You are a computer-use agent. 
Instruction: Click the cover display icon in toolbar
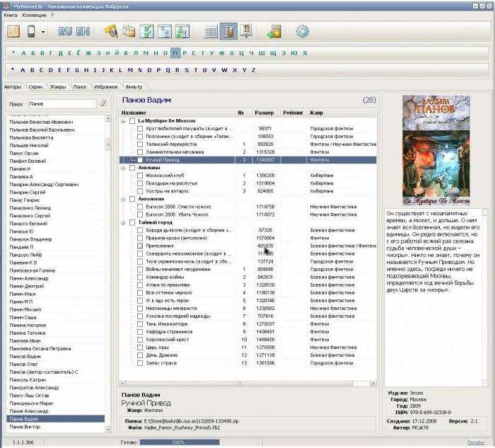click(x=247, y=31)
